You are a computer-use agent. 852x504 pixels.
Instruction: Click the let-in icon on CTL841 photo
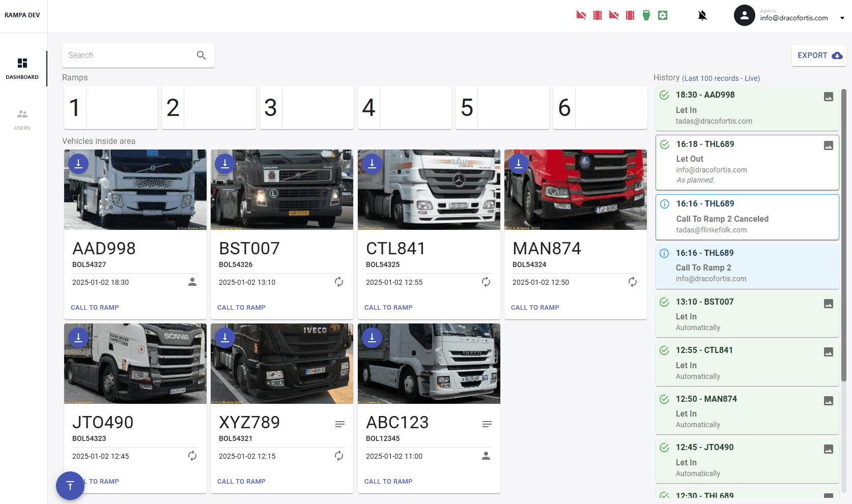coord(372,164)
